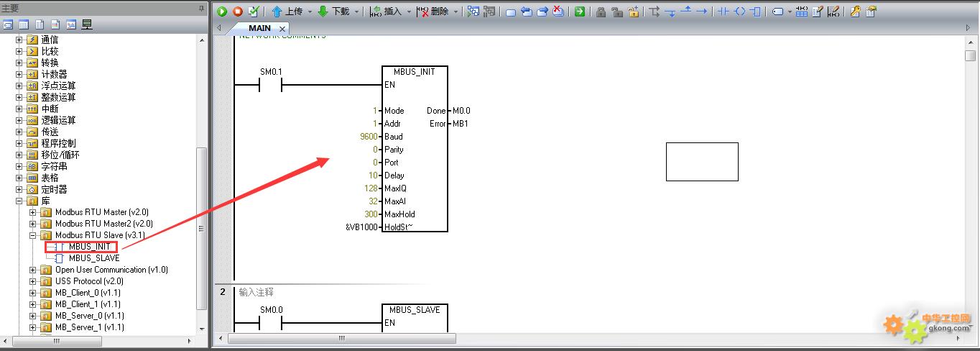The width and height of the screenshot is (980, 351).
Task: Click the red Stop PLC button
Action: pos(238,12)
